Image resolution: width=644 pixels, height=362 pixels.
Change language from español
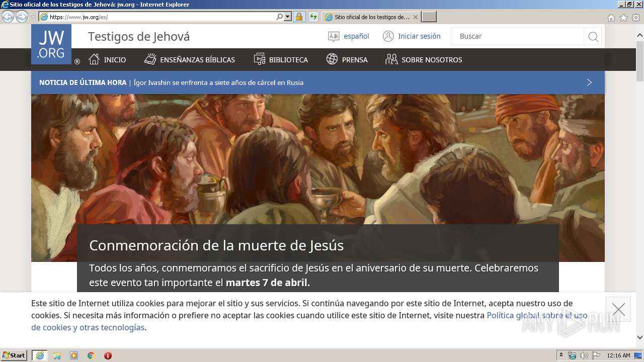pyautogui.click(x=356, y=36)
